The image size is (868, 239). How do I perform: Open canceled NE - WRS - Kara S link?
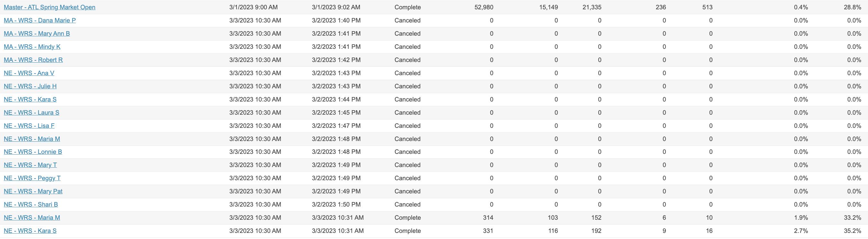click(30, 99)
